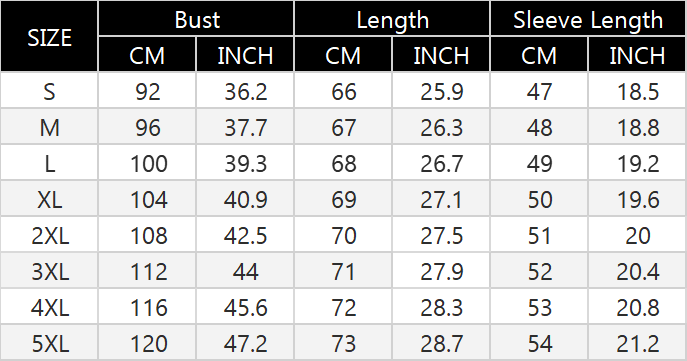687x361 pixels.
Task: Click the 5XL size row label
Action: coord(49,343)
